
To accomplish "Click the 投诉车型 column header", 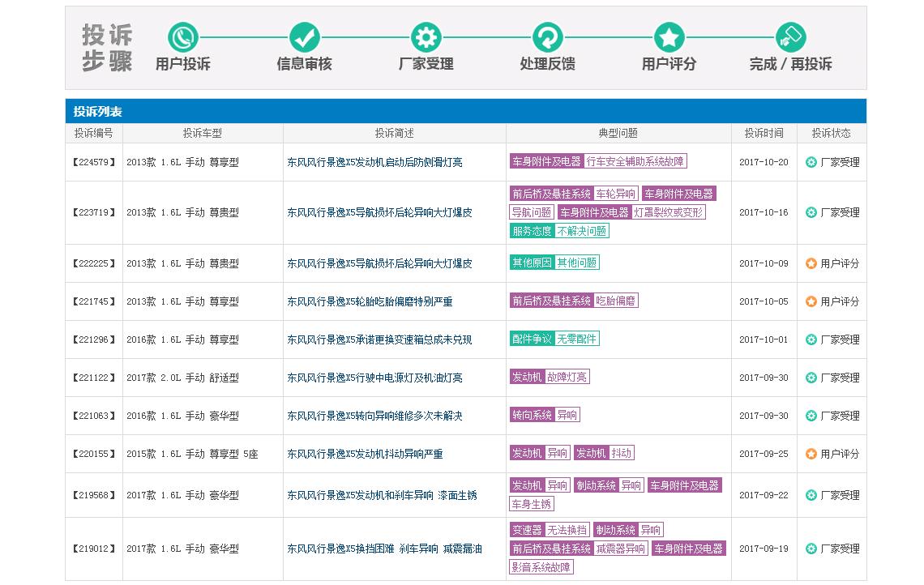I will pyautogui.click(x=201, y=133).
